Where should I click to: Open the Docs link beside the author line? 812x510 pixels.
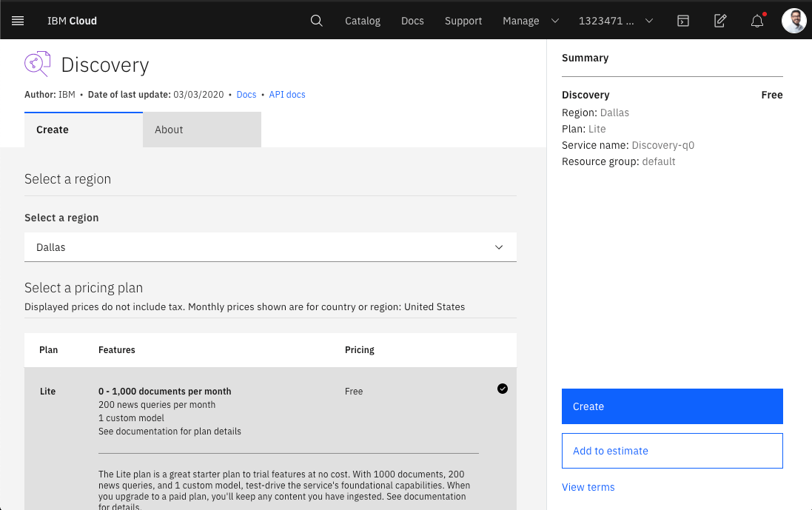(246, 95)
